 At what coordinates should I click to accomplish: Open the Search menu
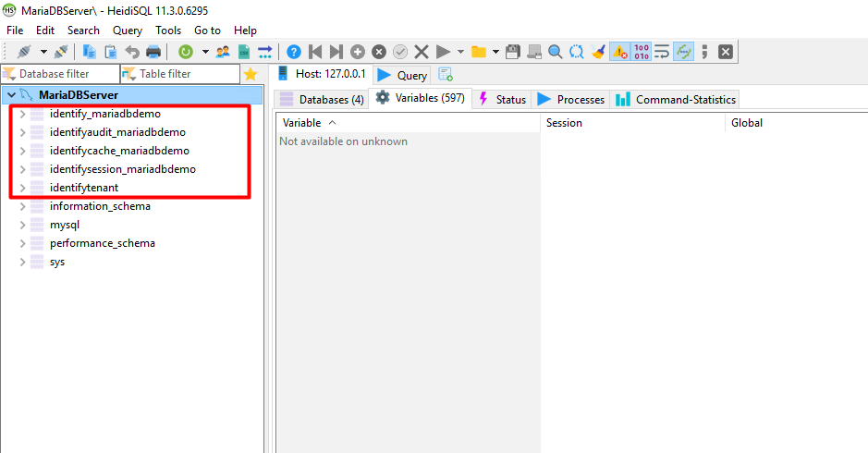[83, 31]
